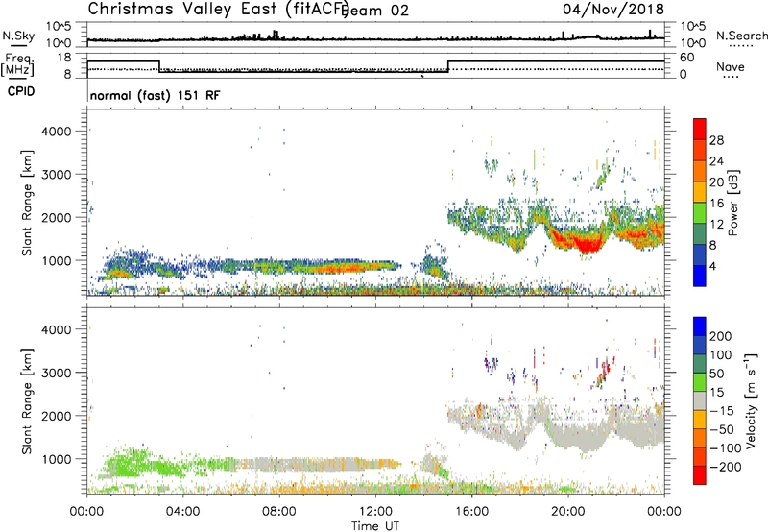Click the 'Slant Range [km]' label of the power panel
The height and width of the screenshot is (532, 768).
point(27,203)
